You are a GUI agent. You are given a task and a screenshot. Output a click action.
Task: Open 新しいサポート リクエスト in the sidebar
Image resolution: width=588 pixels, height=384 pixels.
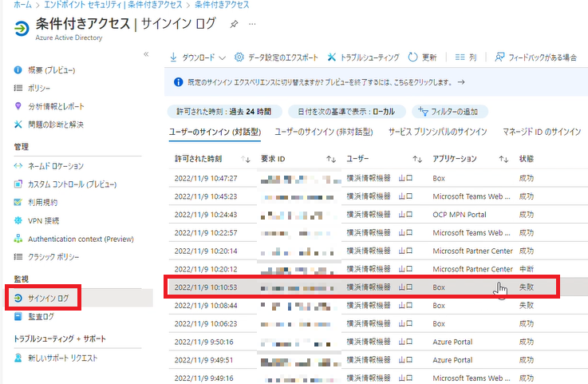[x=62, y=358]
